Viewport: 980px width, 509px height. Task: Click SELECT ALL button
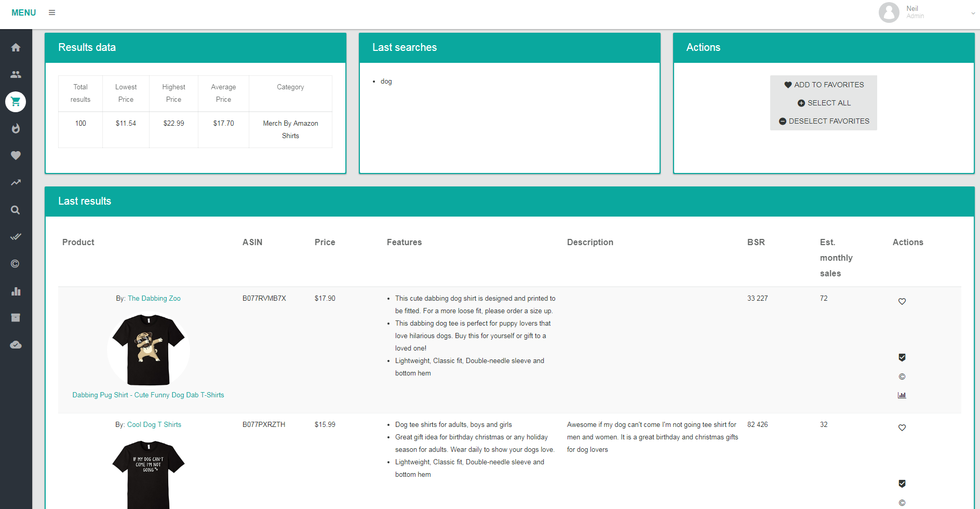824,103
